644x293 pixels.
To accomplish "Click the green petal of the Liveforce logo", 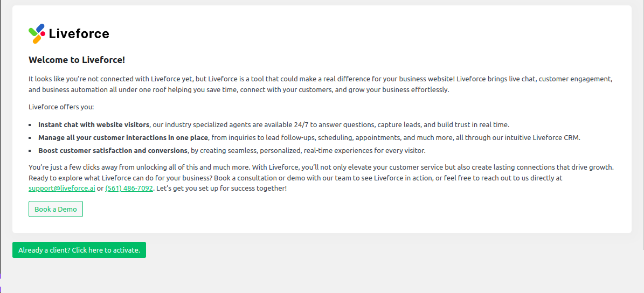I will click(x=32, y=32).
